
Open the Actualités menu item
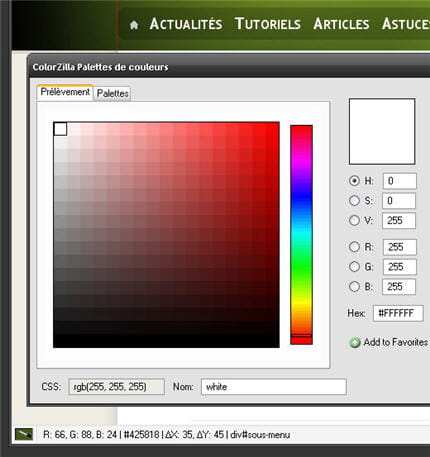pyautogui.click(x=186, y=24)
